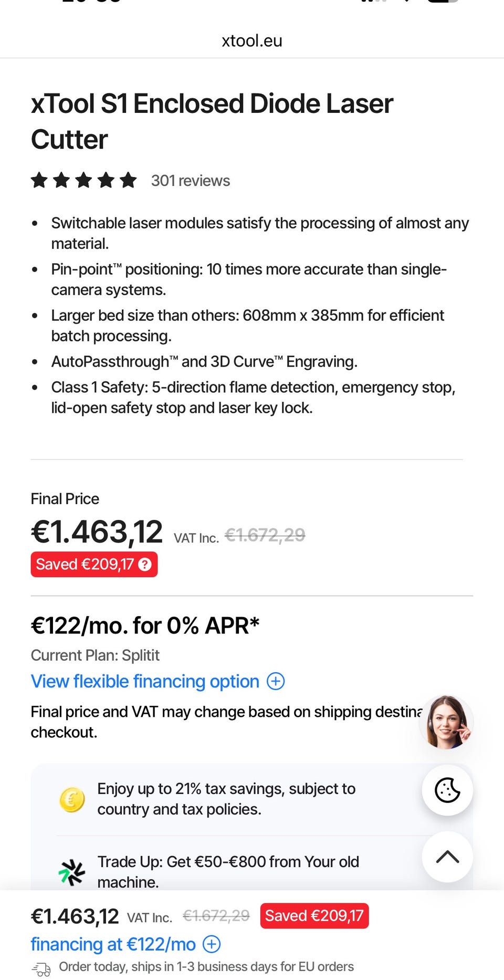The image size is (504, 980).
Task: Tap bottom bar Saved €209,17 badge
Action: coord(314,916)
